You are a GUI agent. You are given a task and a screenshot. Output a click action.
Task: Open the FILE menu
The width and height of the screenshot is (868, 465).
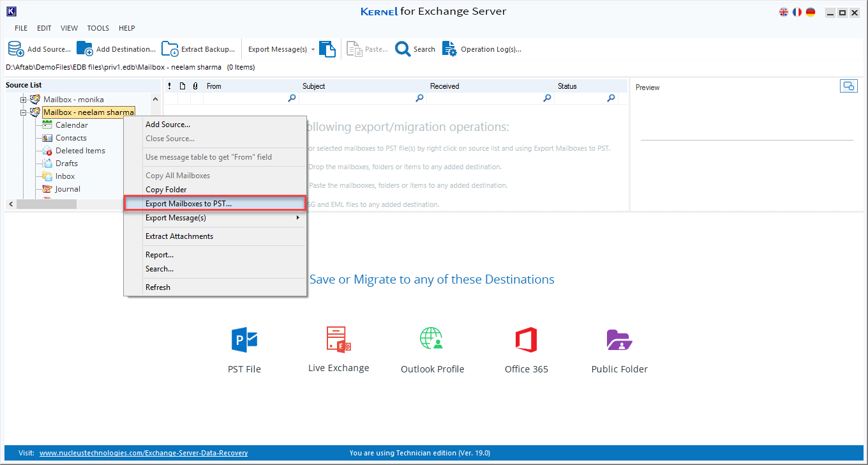[x=21, y=28]
